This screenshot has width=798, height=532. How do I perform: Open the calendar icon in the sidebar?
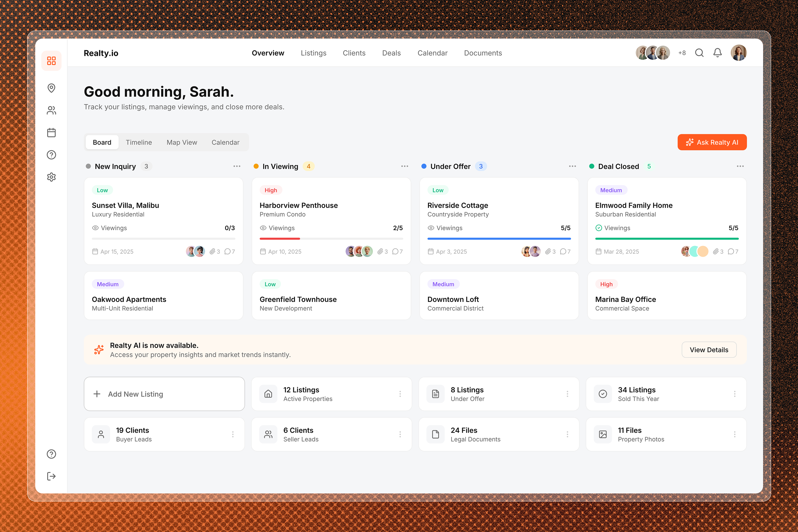(x=51, y=132)
